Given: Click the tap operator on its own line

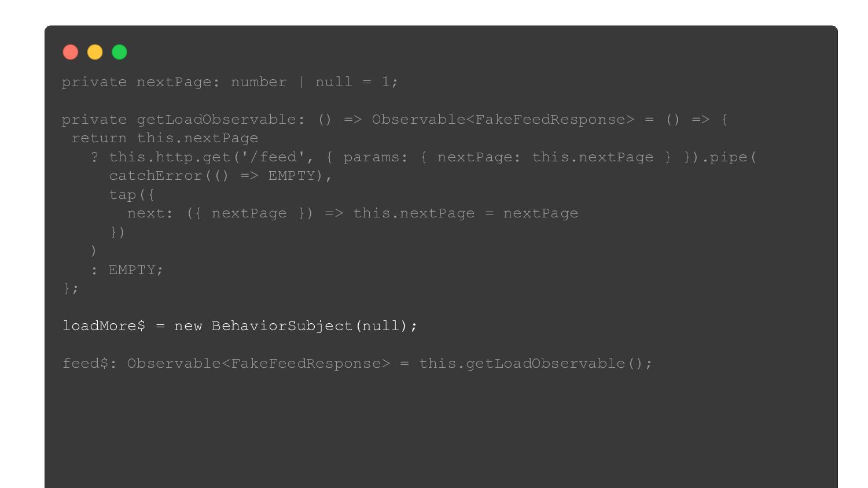Looking at the screenshot, I should 122,195.
